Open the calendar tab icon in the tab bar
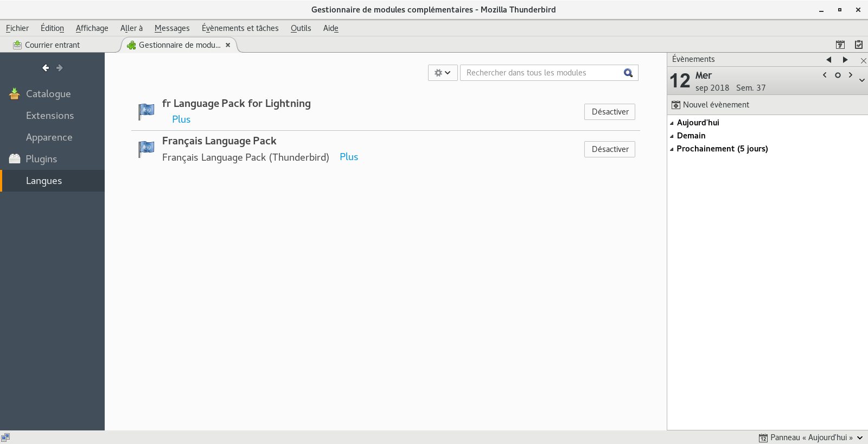This screenshot has height=444, width=868. [x=840, y=45]
